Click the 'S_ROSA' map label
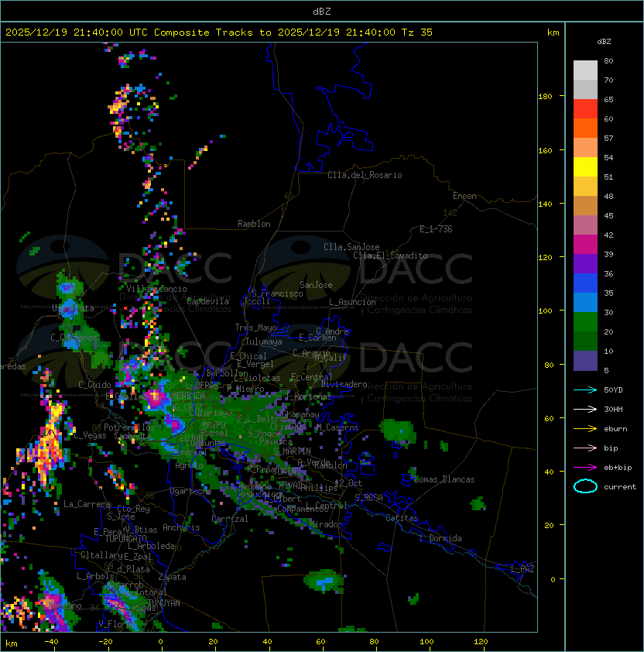This screenshot has height=652, width=644. pyautogui.click(x=368, y=498)
